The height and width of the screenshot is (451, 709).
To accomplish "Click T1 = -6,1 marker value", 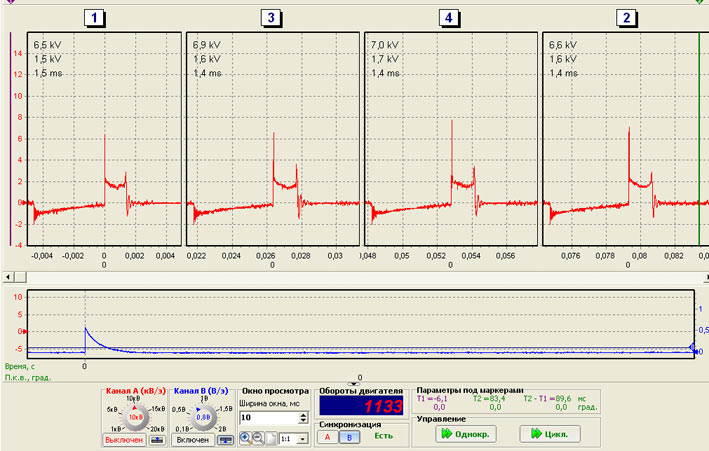I will 432,399.
